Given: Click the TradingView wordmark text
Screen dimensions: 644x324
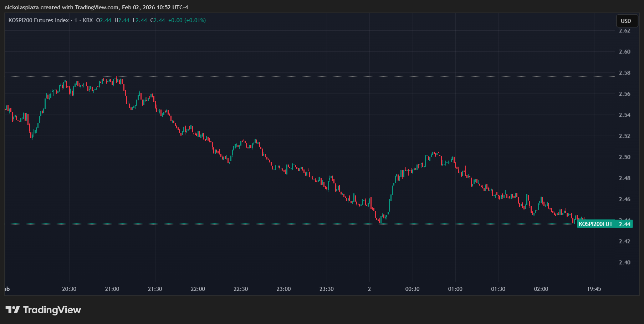Looking at the screenshot, I should [52, 310].
